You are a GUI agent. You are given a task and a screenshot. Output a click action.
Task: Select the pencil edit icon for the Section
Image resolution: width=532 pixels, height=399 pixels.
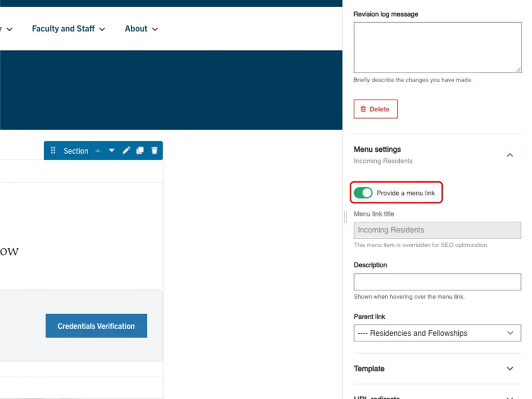126,151
